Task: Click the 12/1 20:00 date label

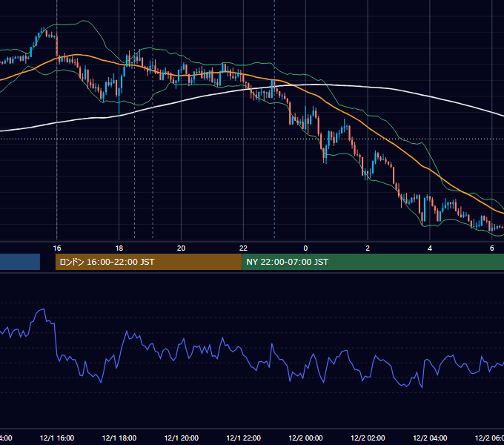Action: click(182, 438)
